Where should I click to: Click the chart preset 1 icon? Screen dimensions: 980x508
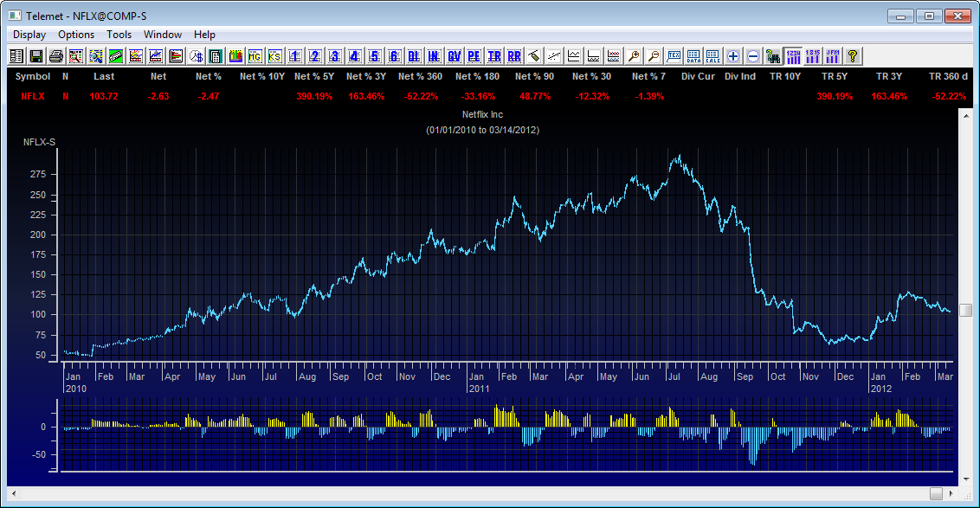[295, 56]
